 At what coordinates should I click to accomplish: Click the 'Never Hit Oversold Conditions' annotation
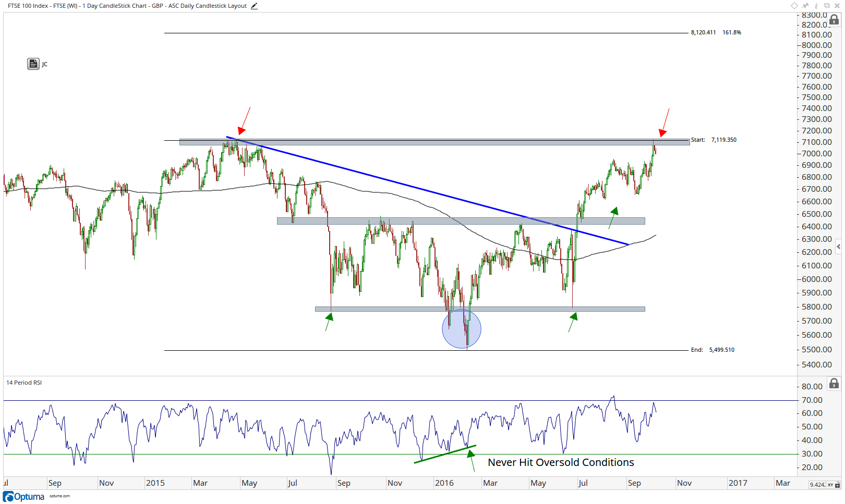(561, 462)
